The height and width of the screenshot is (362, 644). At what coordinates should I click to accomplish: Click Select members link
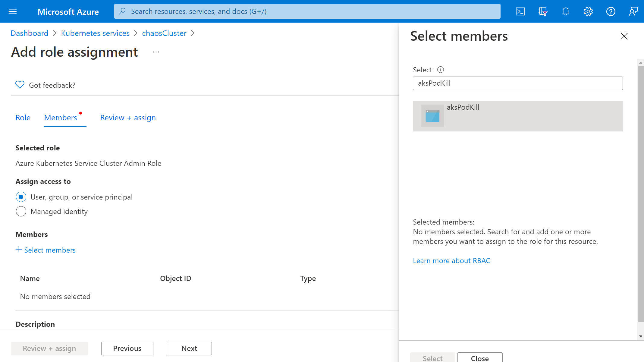click(x=46, y=250)
